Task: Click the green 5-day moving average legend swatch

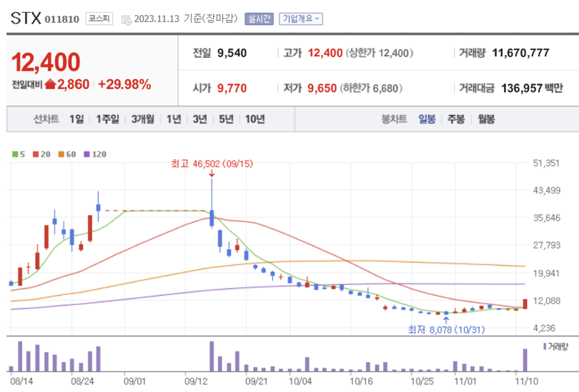Action: (15, 154)
